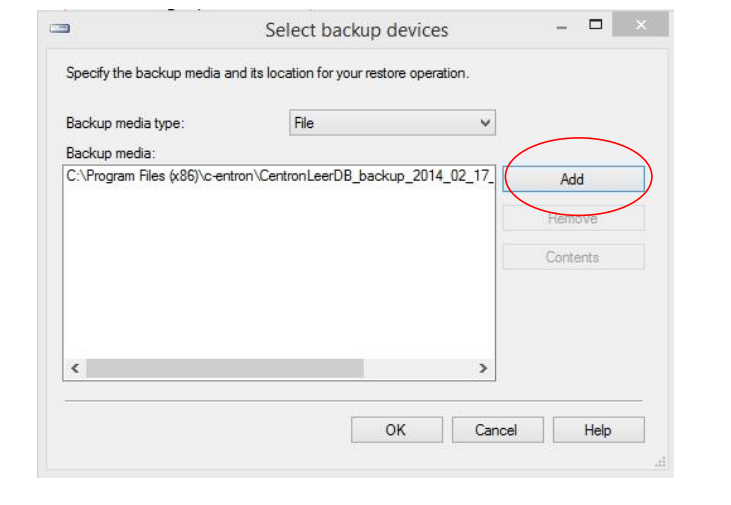Click scrollbar track right of the thumb

[420, 369]
